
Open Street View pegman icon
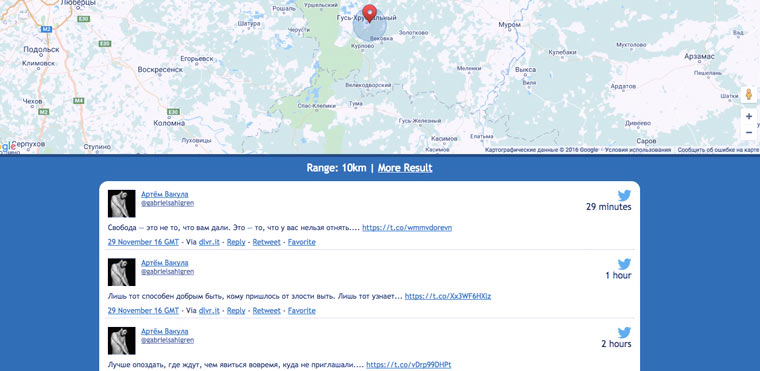748,95
